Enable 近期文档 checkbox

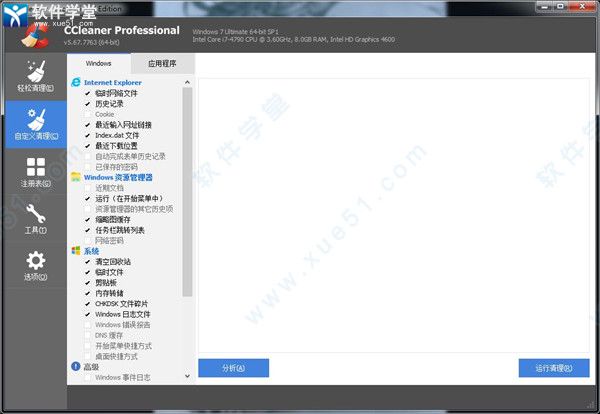(x=88, y=188)
